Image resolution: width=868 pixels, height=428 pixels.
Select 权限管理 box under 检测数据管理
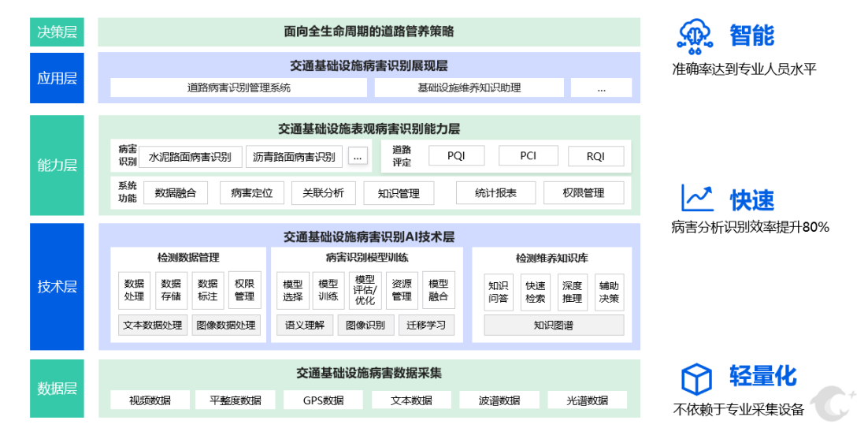(244, 290)
